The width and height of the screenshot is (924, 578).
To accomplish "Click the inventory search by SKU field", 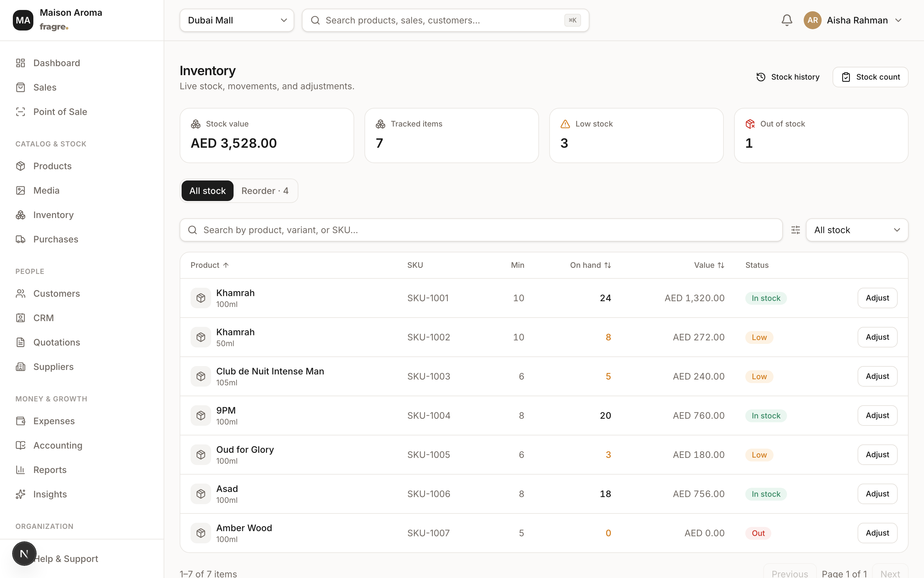I will click(x=481, y=230).
